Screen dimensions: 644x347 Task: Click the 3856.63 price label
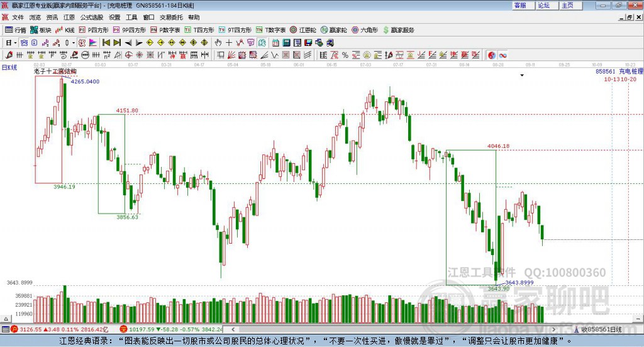[127, 217]
